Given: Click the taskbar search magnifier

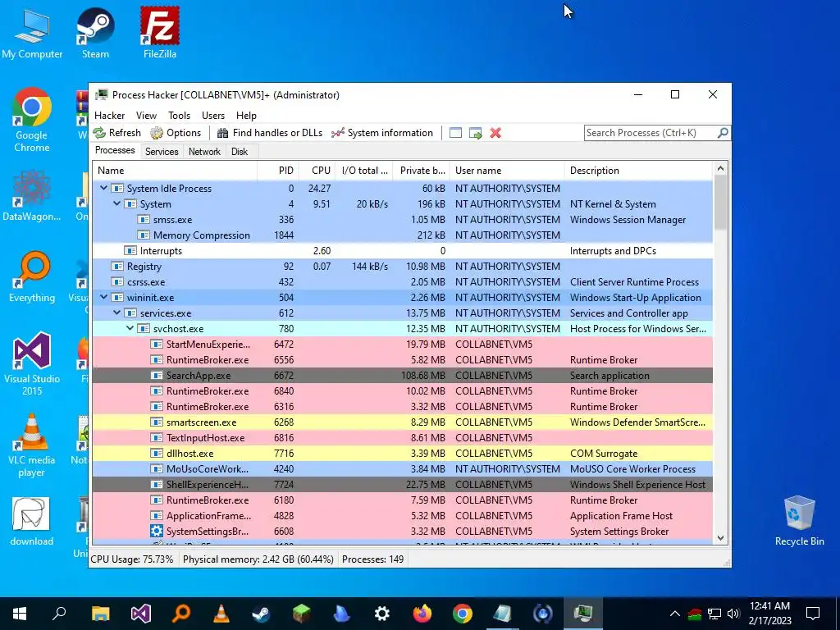Looking at the screenshot, I should click(x=59, y=614).
